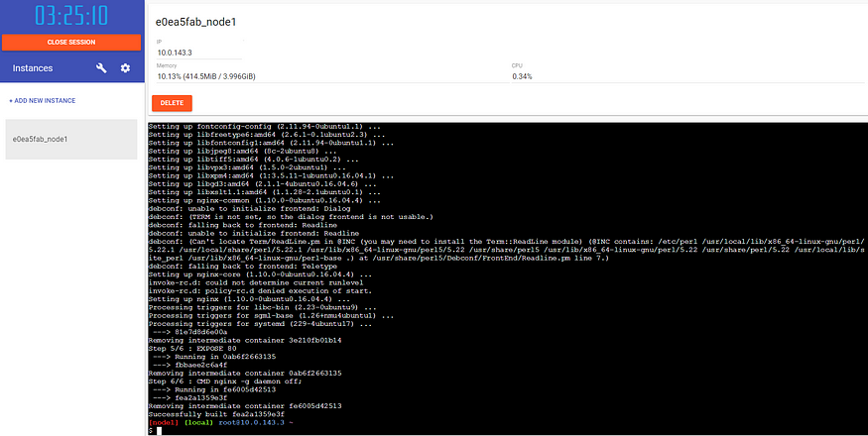Select instance e0ea5fab_node1 in sidebar
The image size is (868, 436).
click(71, 140)
